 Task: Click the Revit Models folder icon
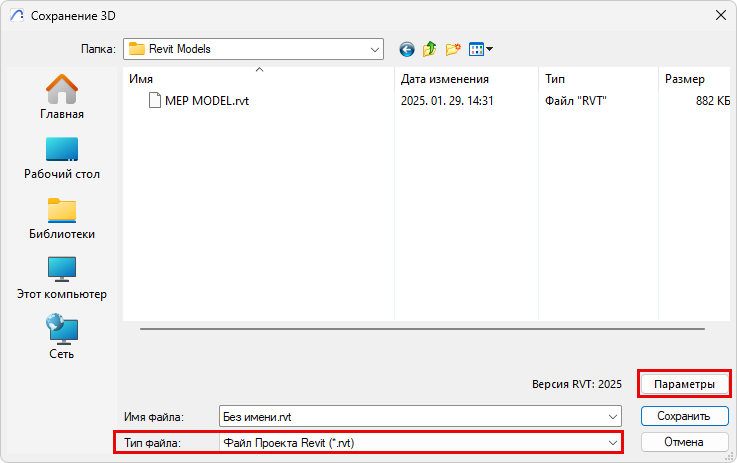[x=137, y=49]
